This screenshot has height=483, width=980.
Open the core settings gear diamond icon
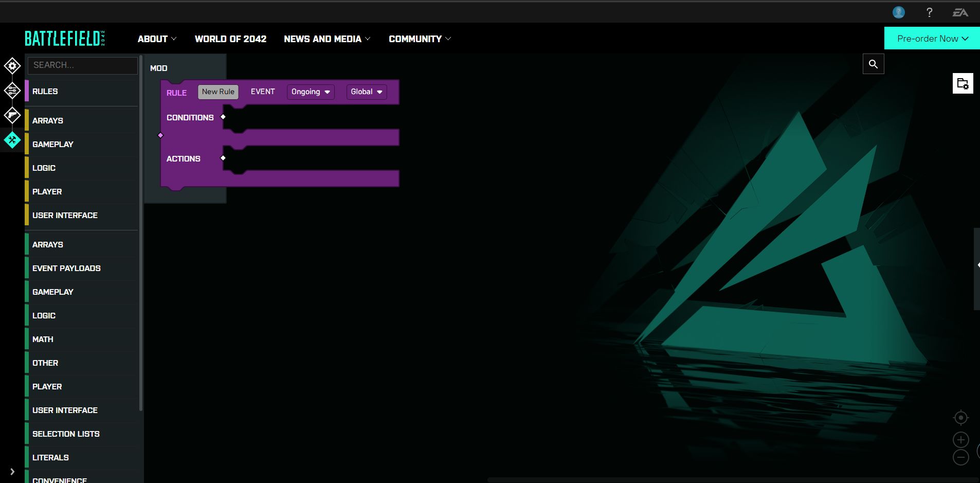(12, 66)
